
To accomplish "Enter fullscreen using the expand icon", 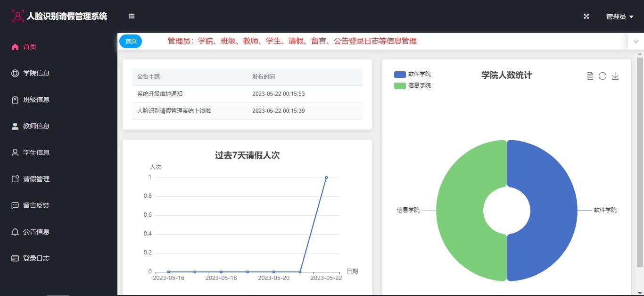I will pyautogui.click(x=586, y=16).
